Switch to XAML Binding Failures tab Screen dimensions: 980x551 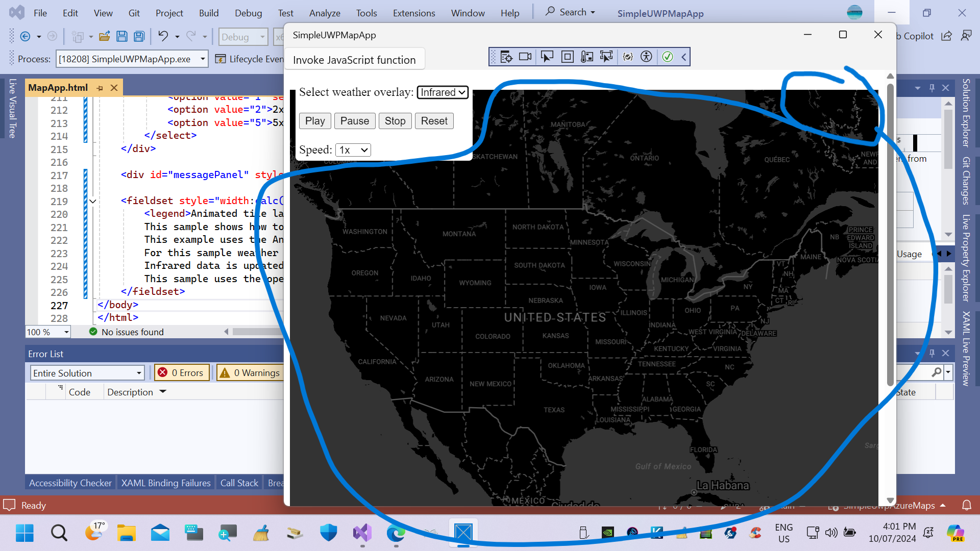166,483
